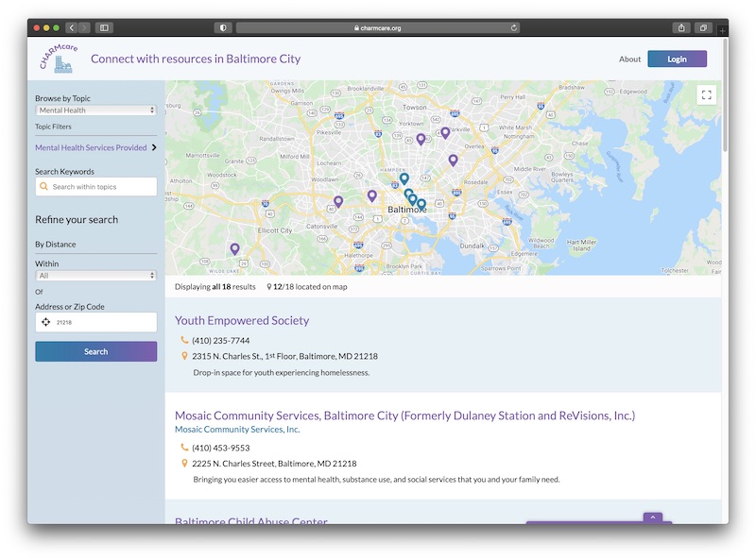Click the Search button
Screen dimensions: 756x560
click(95, 351)
